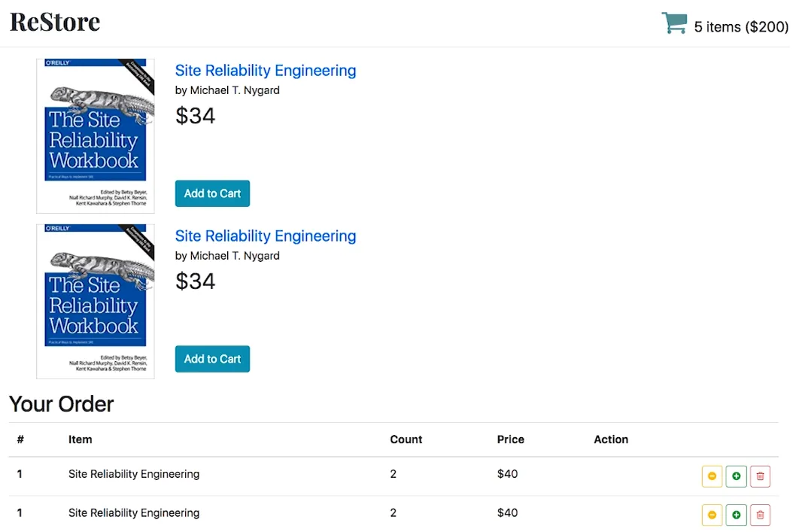Increase quantity in first order row
This screenshot has height=532, width=802.
[736, 476]
